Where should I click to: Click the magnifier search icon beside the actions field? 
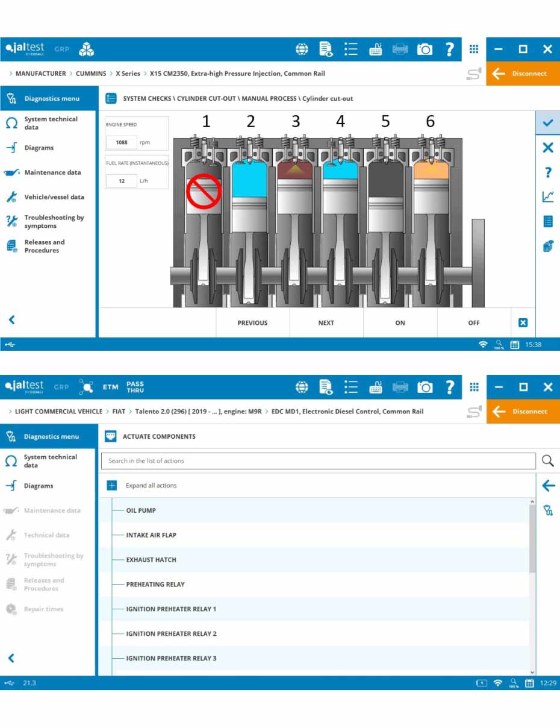[x=547, y=461]
